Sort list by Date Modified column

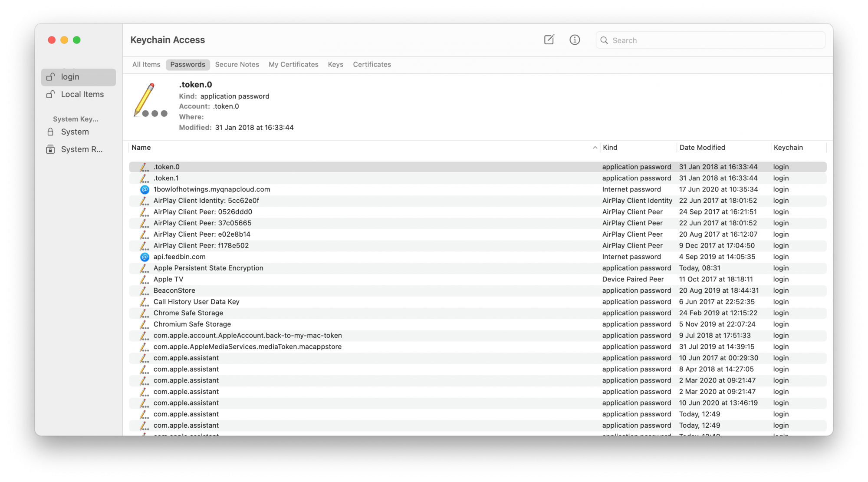pyautogui.click(x=702, y=148)
